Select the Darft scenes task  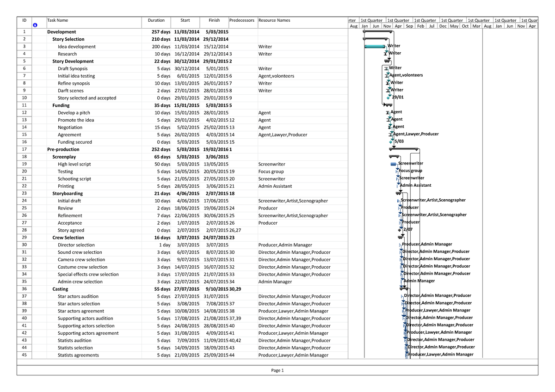tap(71, 91)
